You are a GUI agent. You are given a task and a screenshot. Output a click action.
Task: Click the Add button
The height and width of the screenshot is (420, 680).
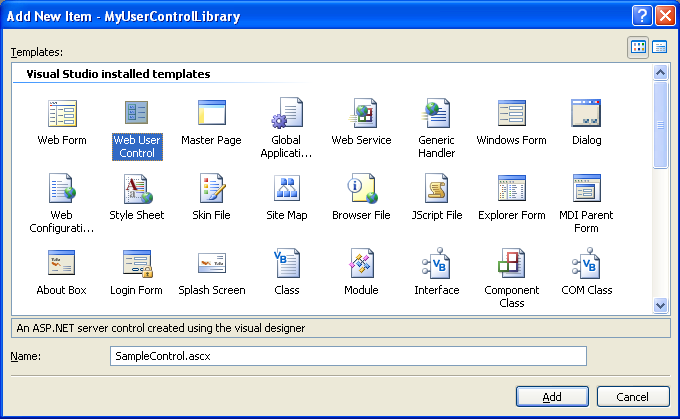(552, 397)
